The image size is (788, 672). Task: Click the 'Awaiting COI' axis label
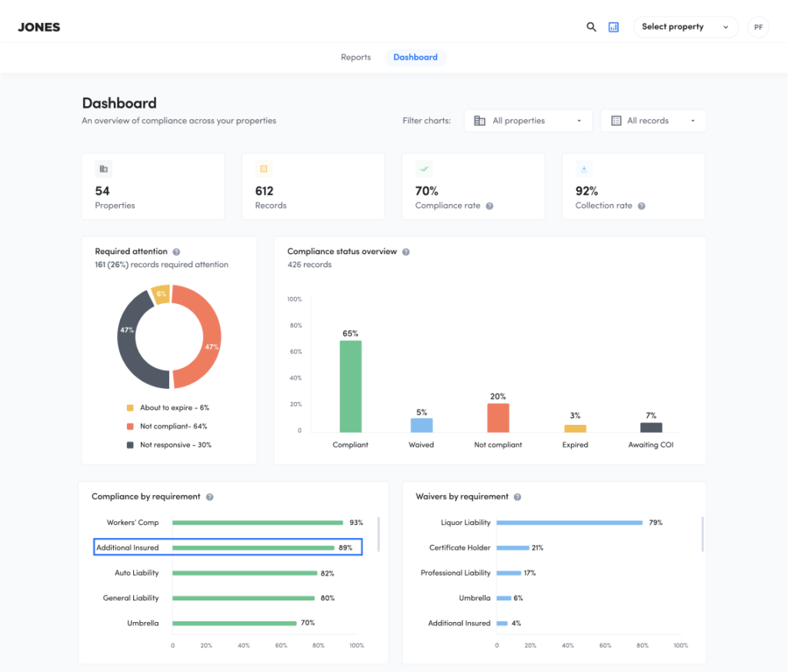[651, 445]
